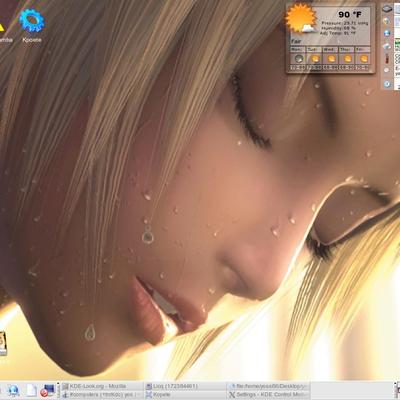This screenshot has height=400, width=400.
Task: Switch to KDE-Look.org - Mozilla taskbar window
Action: (x=102, y=386)
